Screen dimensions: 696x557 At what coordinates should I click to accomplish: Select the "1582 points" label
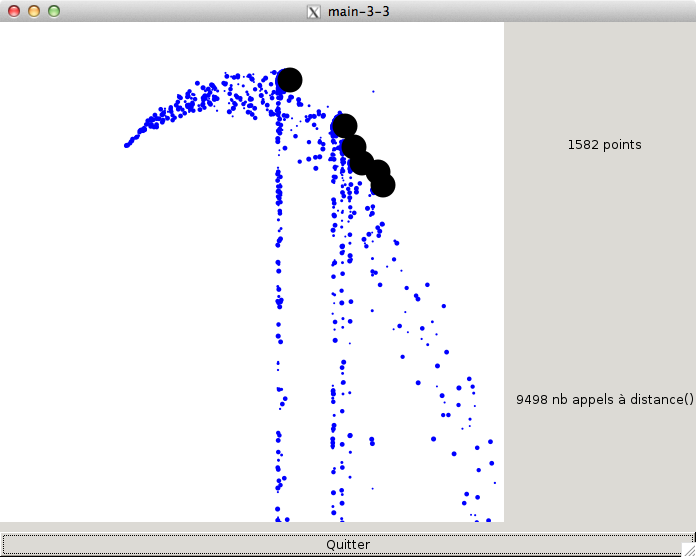pos(604,144)
